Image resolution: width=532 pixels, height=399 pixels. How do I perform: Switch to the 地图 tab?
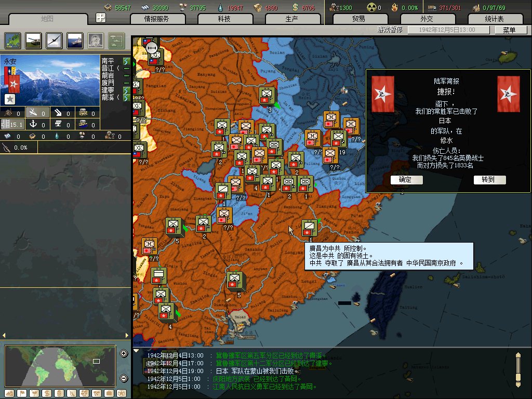(x=47, y=19)
